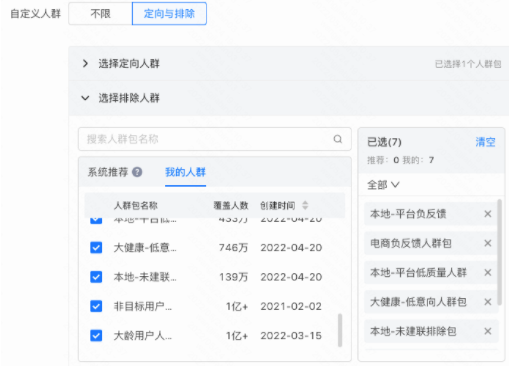Click the selected list scrollbar
The height and width of the screenshot is (366, 509).
[500, 252]
